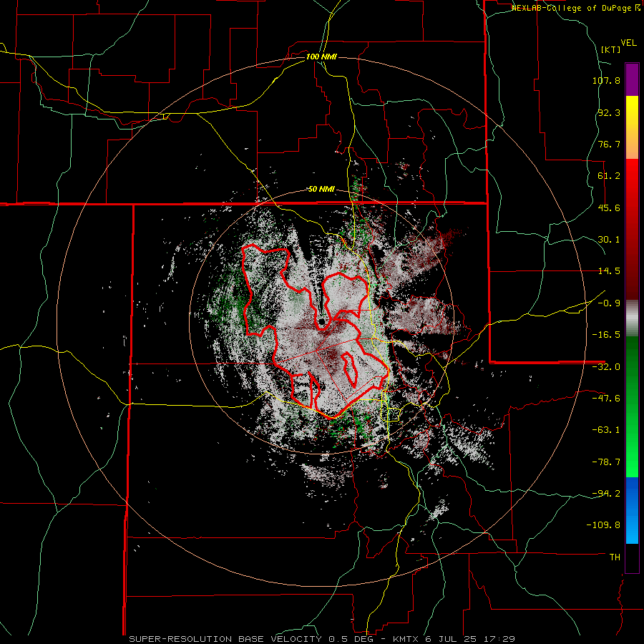Screen dimensions: 644x644
Task: Click the 100 NMI range ring label
Action: [321, 57]
